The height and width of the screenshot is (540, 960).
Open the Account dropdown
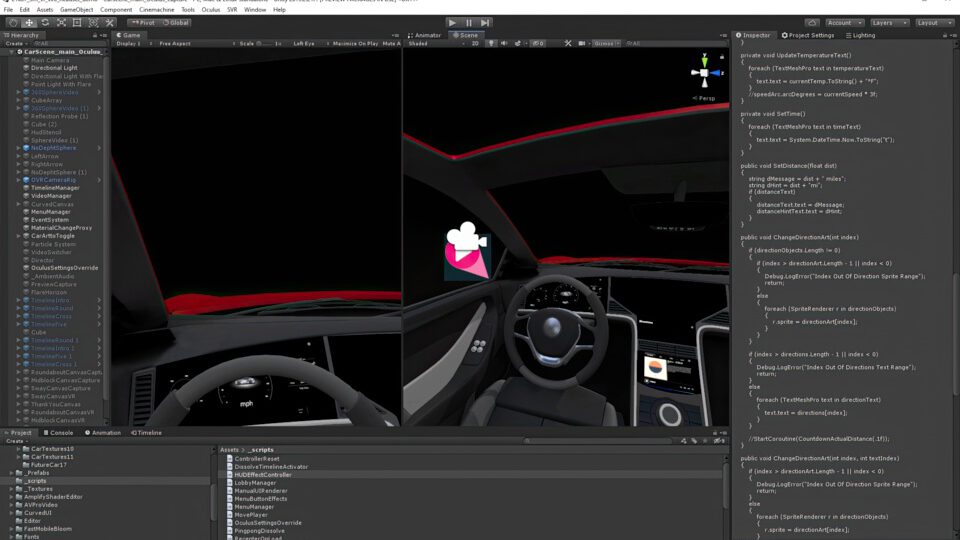844,23
